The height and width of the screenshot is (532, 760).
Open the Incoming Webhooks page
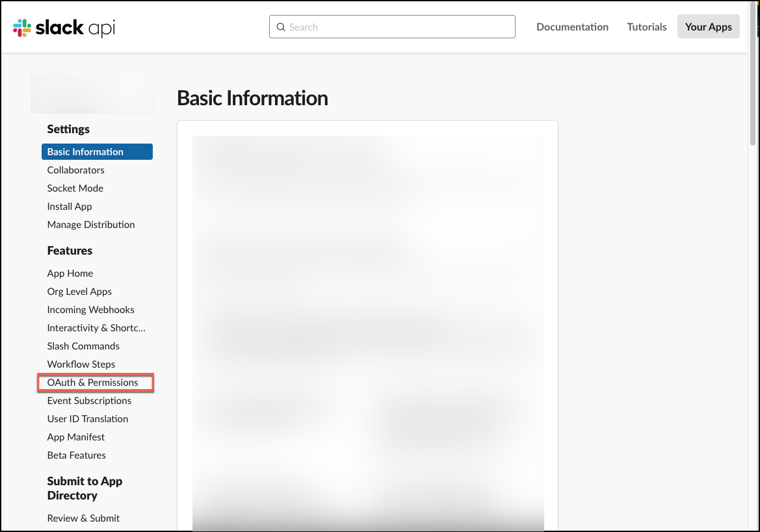click(x=90, y=309)
